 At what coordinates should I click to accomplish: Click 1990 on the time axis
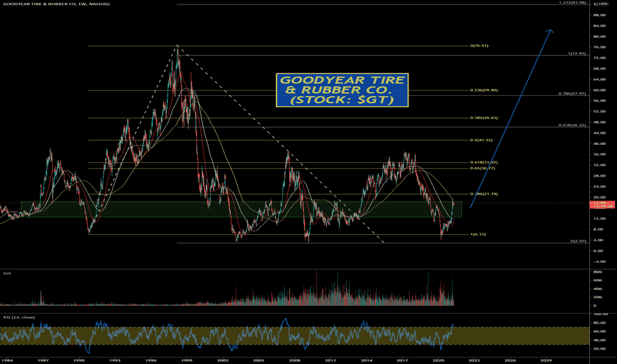(79, 360)
